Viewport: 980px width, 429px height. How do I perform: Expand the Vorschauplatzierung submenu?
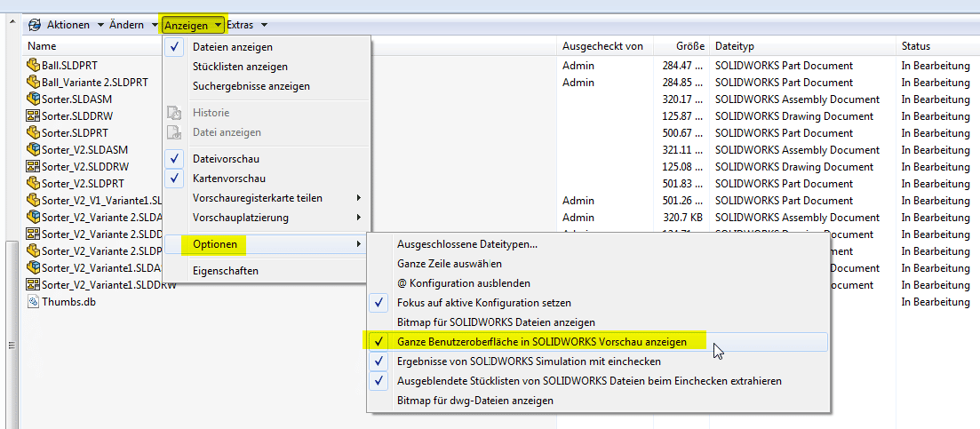(267, 218)
